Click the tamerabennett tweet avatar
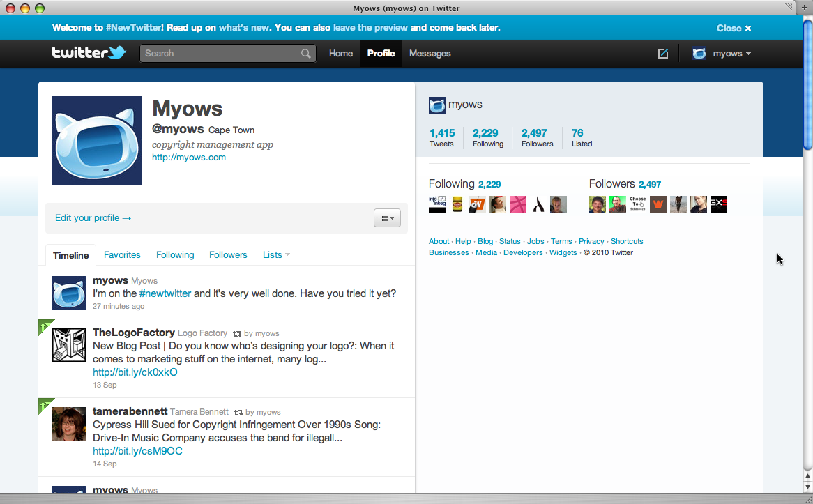 pos(69,424)
